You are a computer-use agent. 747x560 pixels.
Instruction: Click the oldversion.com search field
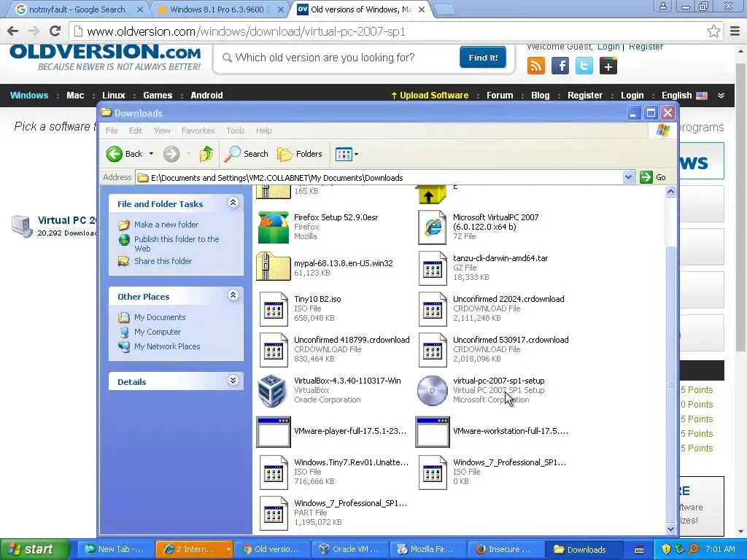pos(336,58)
